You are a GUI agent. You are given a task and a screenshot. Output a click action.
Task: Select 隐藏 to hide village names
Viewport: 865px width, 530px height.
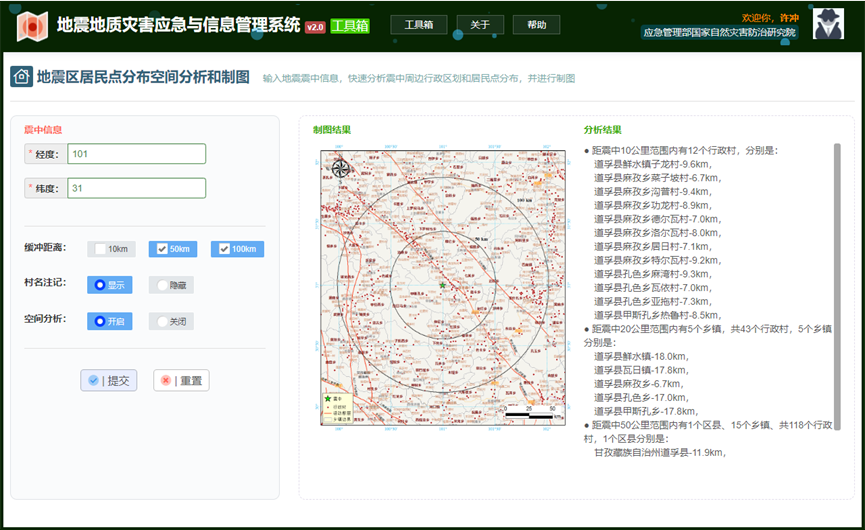[171, 285]
